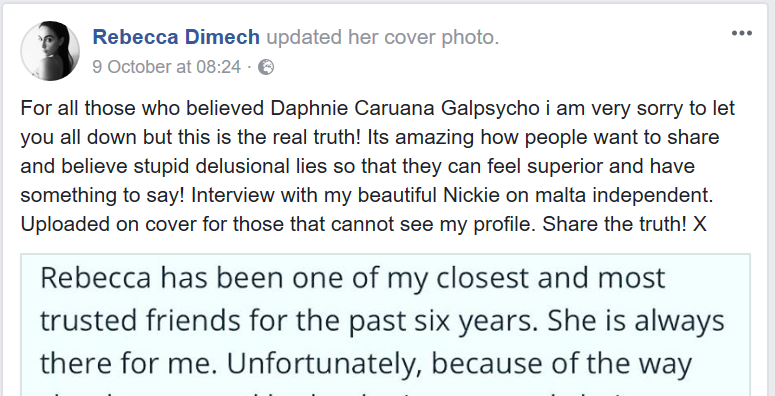Expand post actions with the ellipsis button
This screenshot has height=396, width=775.
pos(742,33)
